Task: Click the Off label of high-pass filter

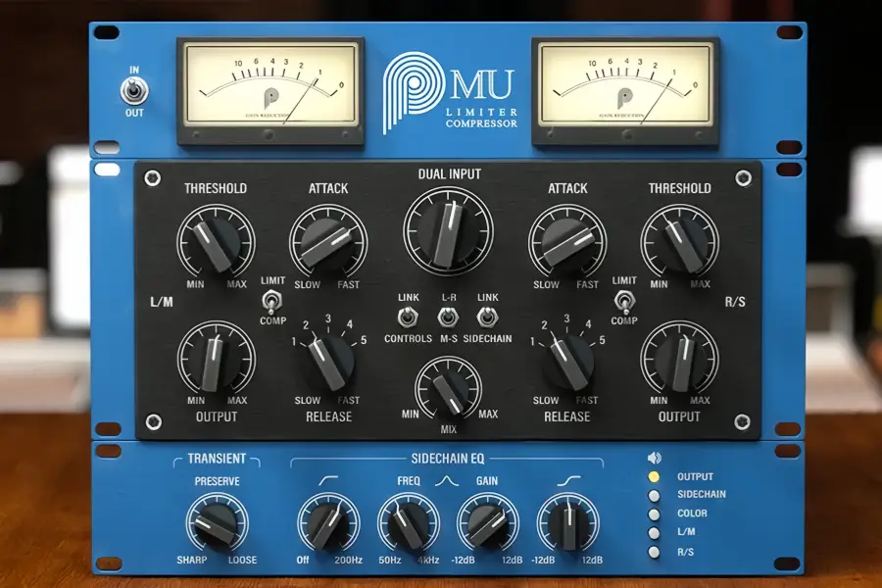Action: coord(303,560)
